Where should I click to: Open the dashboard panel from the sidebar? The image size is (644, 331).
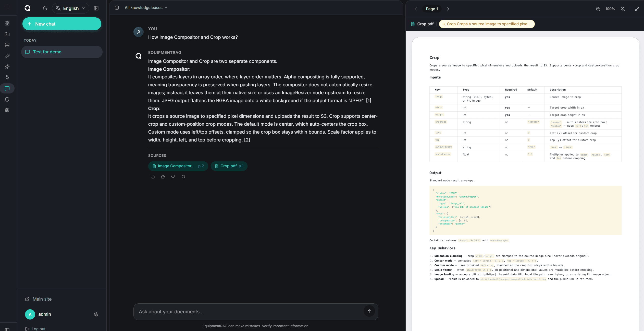click(7, 23)
